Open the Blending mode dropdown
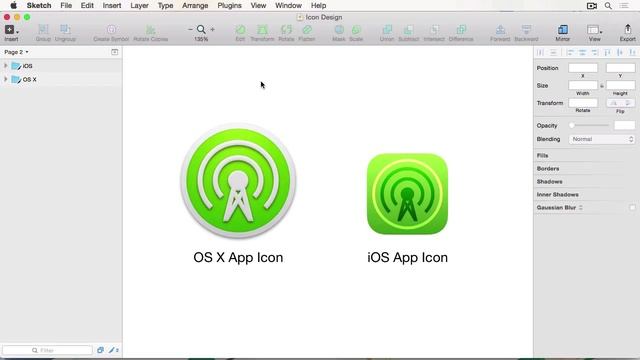The height and width of the screenshot is (360, 640). click(x=602, y=139)
